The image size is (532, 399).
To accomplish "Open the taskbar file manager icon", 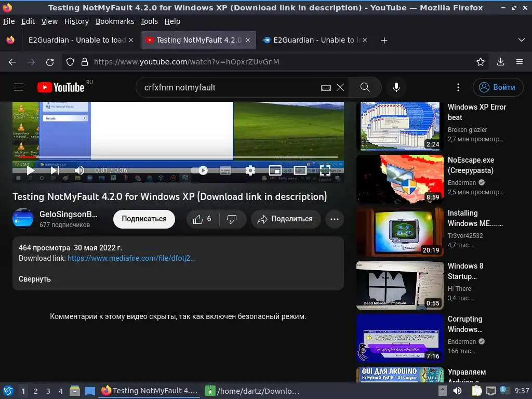I will [75, 391].
